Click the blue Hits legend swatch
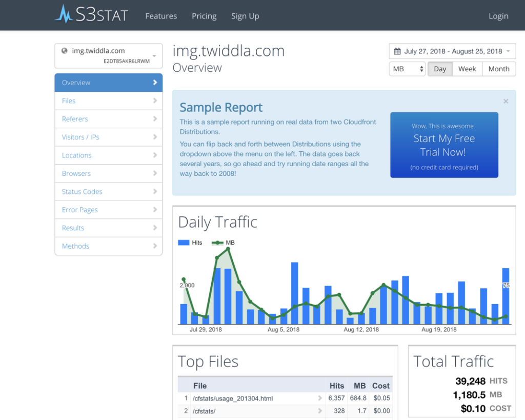Screen dimensions: 525x420 (x=184, y=243)
